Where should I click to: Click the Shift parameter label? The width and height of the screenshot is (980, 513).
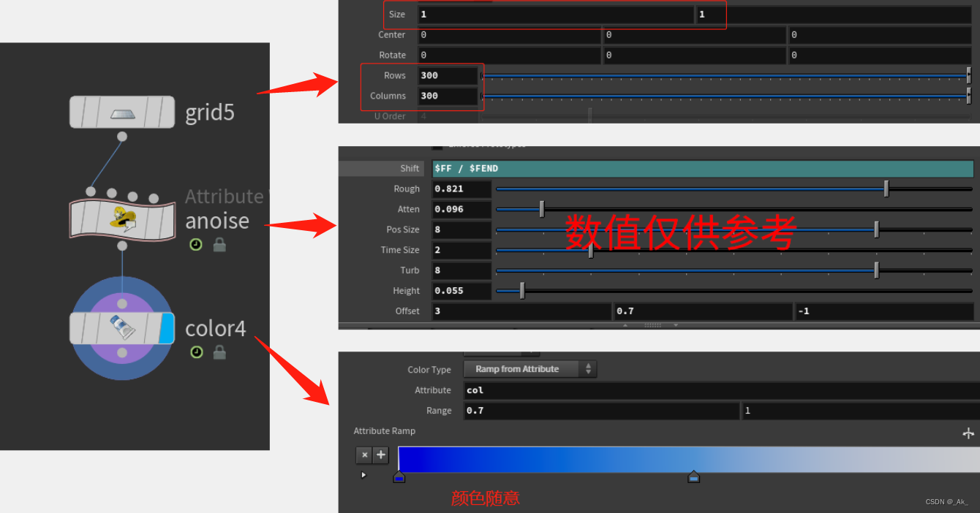tap(410, 168)
